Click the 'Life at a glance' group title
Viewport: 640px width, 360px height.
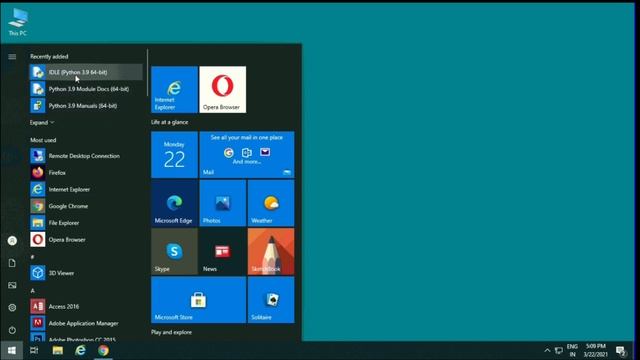coord(170,122)
